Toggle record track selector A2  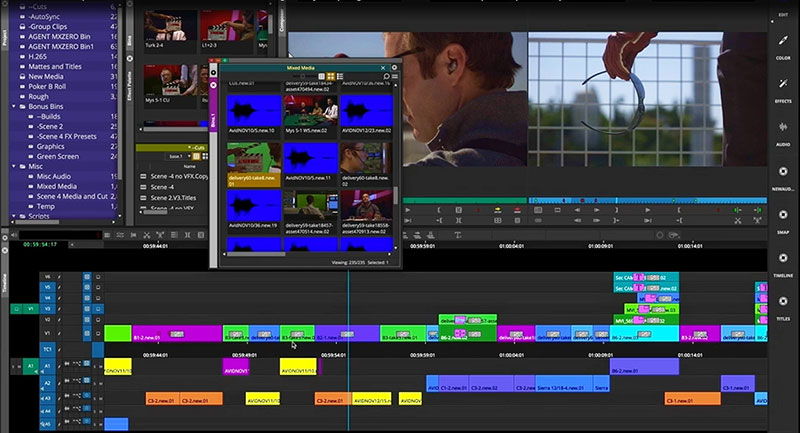(x=47, y=383)
